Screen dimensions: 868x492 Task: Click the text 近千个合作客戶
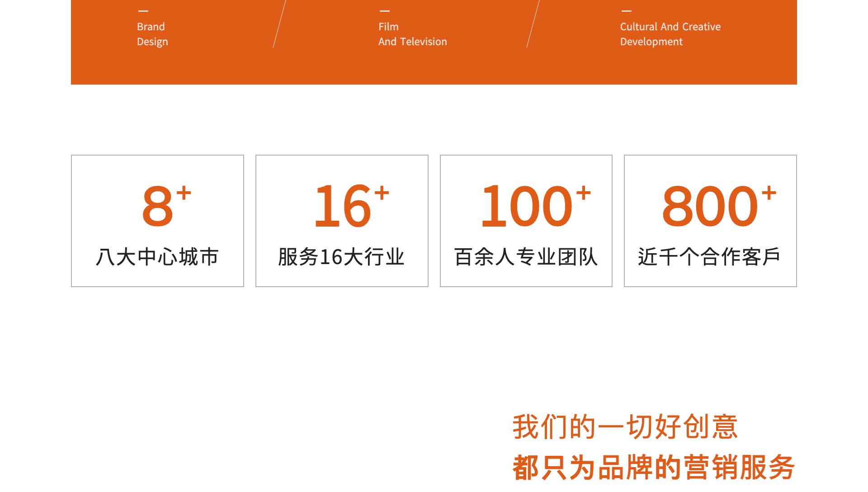[x=709, y=257]
